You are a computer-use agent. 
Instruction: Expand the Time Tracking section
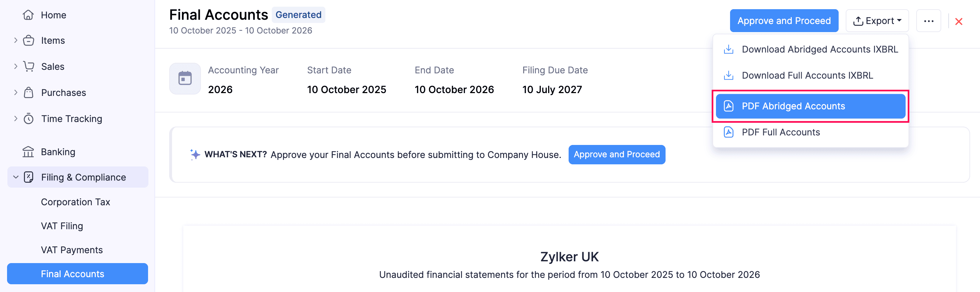(16, 118)
